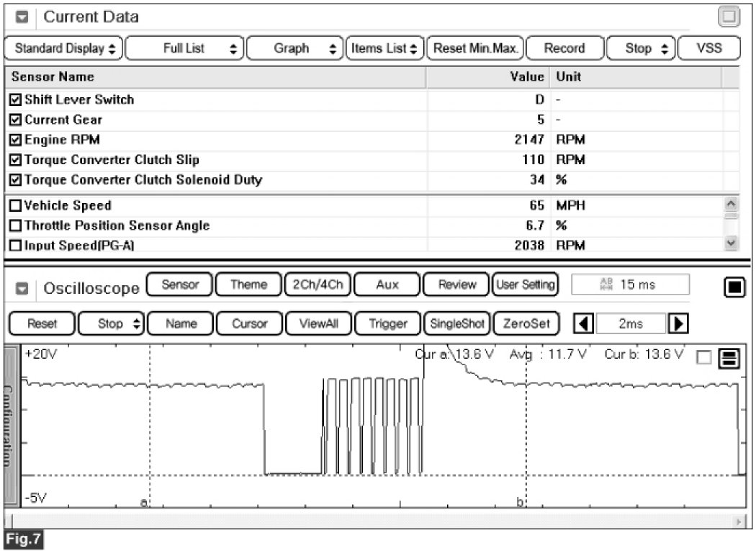
Task: Click the Reset Min.Max. button
Action: (475, 48)
